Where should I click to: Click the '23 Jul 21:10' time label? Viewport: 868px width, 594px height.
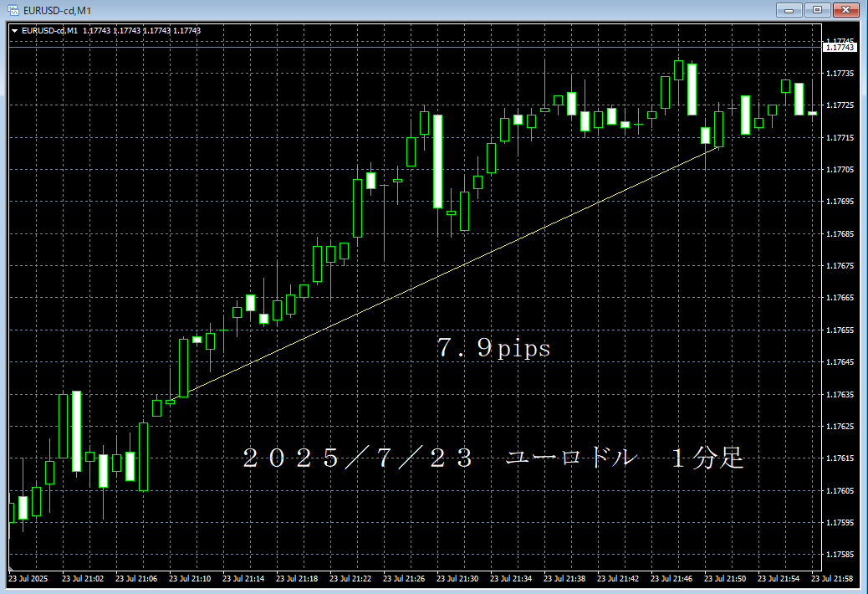point(190,578)
